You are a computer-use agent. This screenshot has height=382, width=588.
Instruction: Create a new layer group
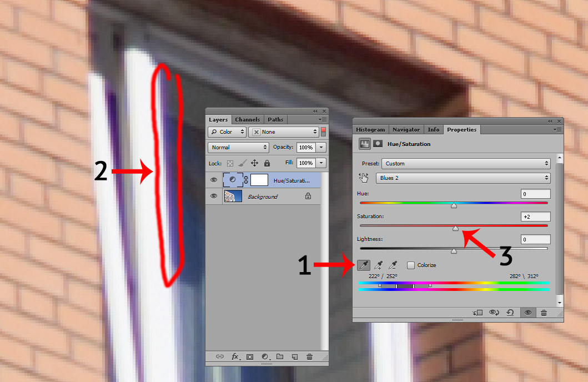point(280,356)
